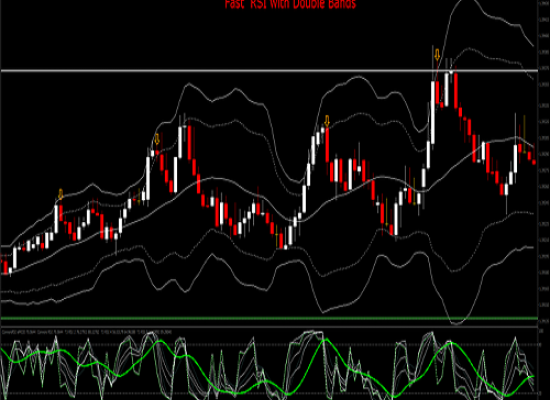Select the orange arrow atop the long red candle mid-chart
Screen dimensions: 550x400
pyautogui.click(x=327, y=121)
